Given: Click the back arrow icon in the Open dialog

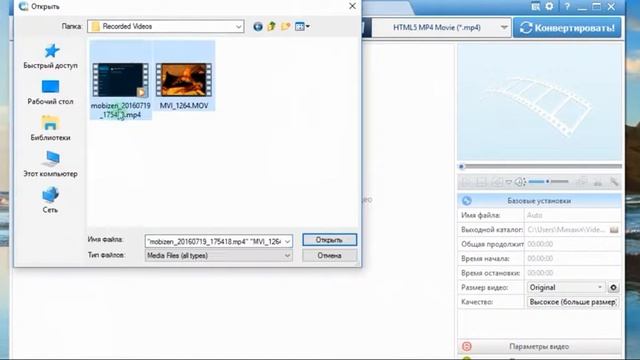Looking at the screenshot, I should [258, 27].
